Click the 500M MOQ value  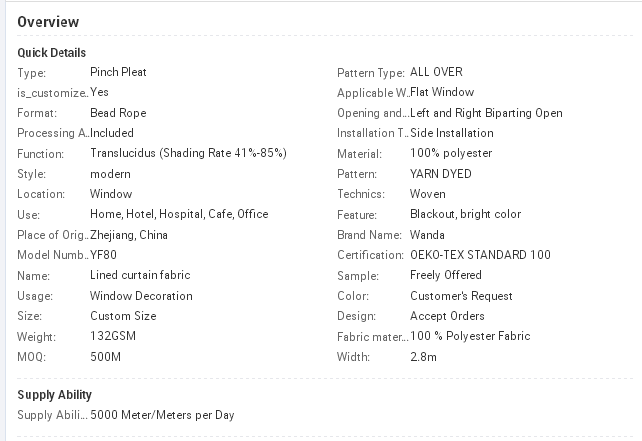point(105,356)
